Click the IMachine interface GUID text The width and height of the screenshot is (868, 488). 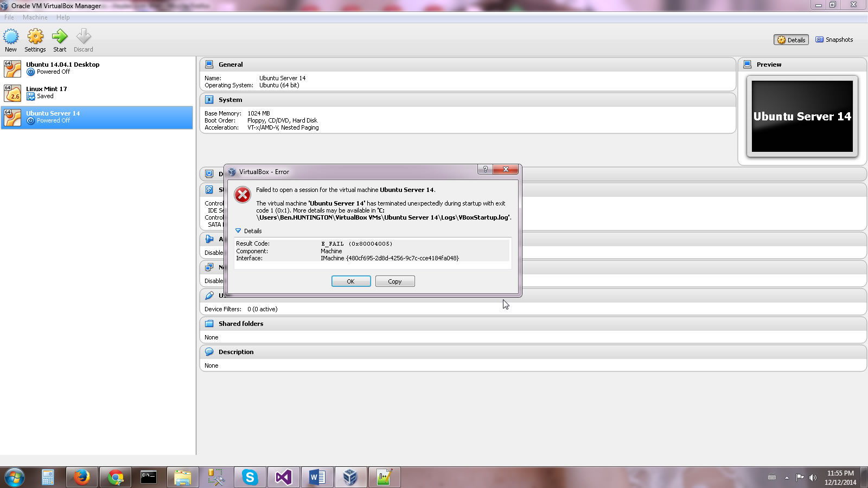(x=390, y=258)
